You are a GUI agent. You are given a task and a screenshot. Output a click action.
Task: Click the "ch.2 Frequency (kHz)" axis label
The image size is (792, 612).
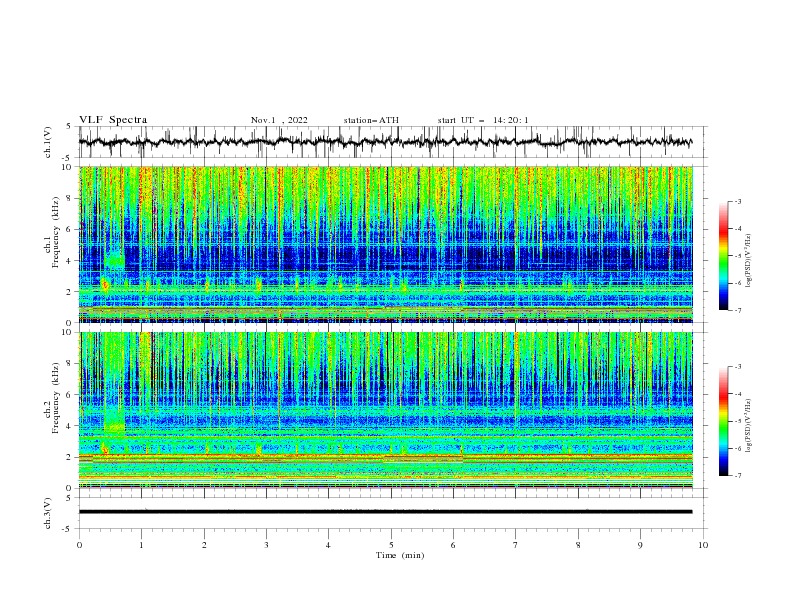pos(52,397)
